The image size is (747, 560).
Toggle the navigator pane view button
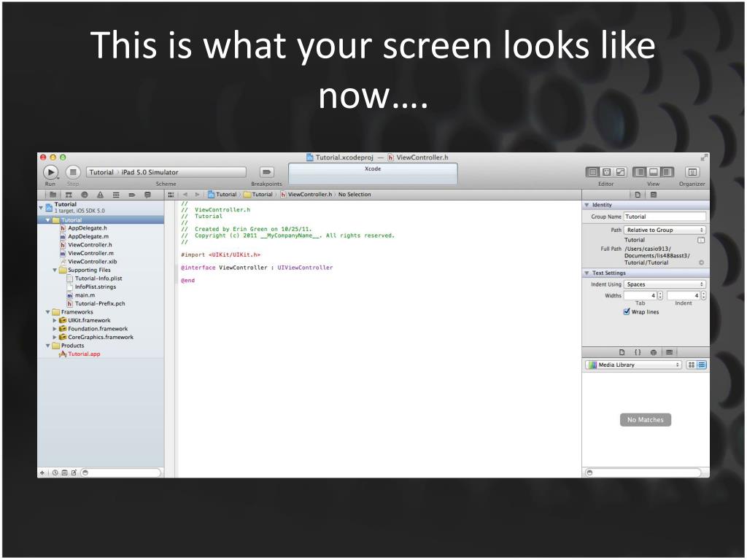pyautogui.click(x=640, y=172)
